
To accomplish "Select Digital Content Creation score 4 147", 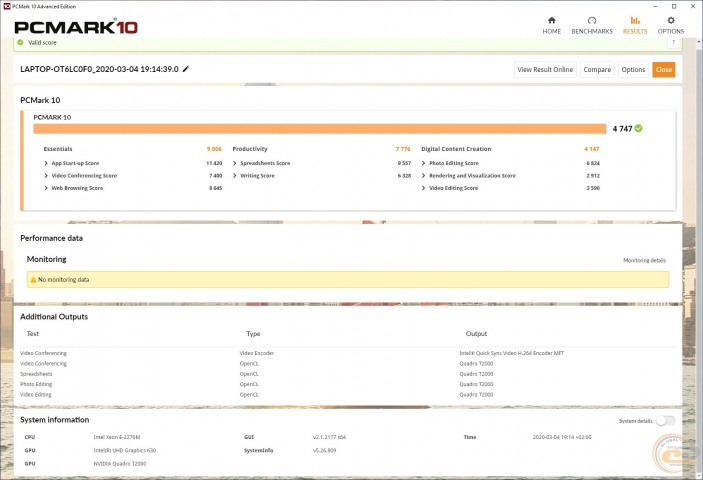I will pyautogui.click(x=592, y=149).
